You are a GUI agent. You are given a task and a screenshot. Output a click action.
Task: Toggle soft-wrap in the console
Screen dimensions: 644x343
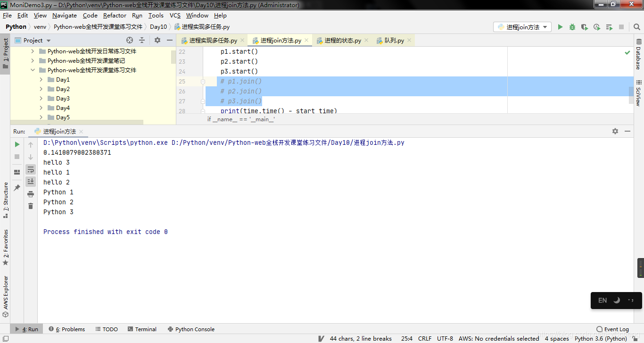tap(31, 169)
